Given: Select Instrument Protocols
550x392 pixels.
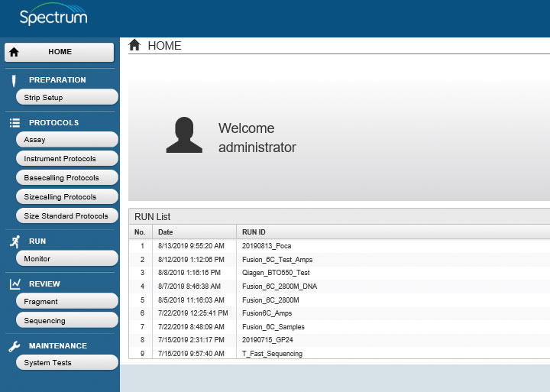Looking at the screenshot, I should coord(66,159).
